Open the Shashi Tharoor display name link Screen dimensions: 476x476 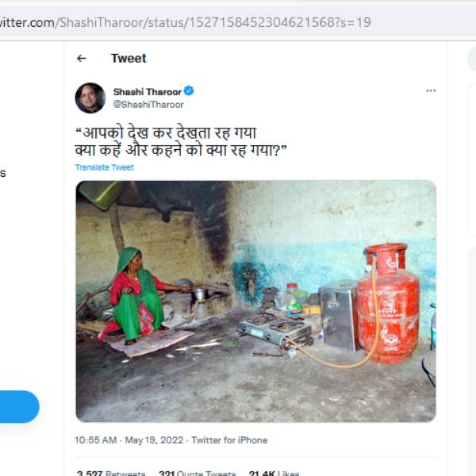[x=148, y=91]
